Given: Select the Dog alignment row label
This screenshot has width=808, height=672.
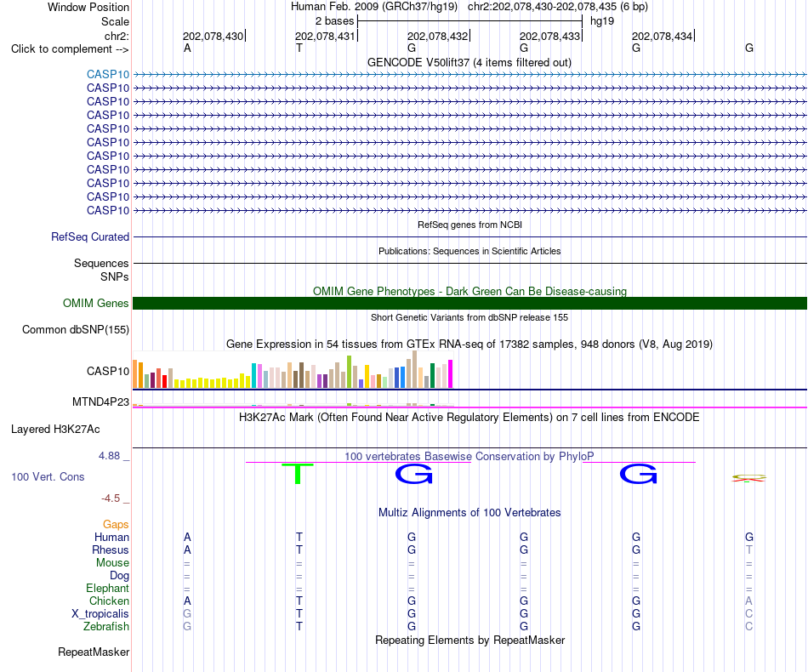Looking at the screenshot, I should (119, 576).
